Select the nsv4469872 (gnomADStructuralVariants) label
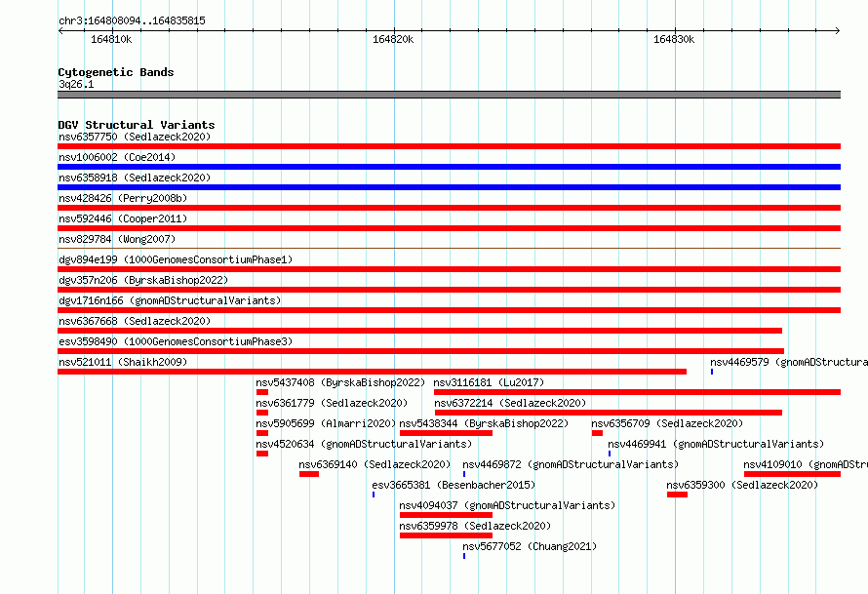Image resolution: width=868 pixels, height=594 pixels. coord(571,464)
